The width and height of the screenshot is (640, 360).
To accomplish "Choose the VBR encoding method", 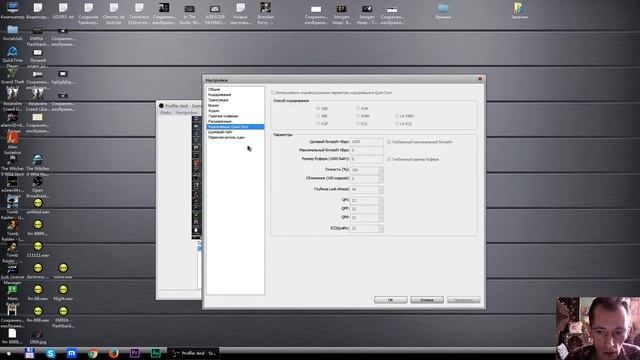I will click(318, 116).
